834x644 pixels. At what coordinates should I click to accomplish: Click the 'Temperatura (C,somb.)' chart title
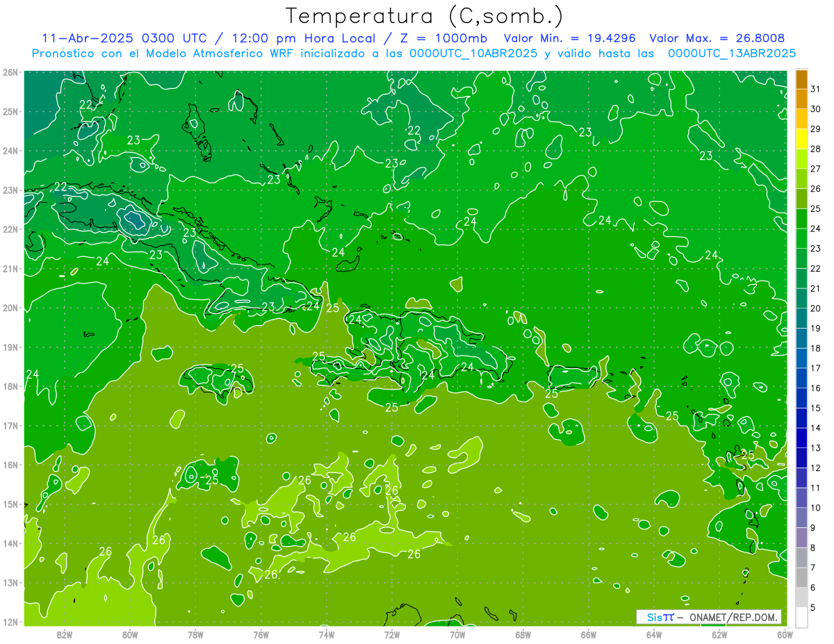(425, 17)
